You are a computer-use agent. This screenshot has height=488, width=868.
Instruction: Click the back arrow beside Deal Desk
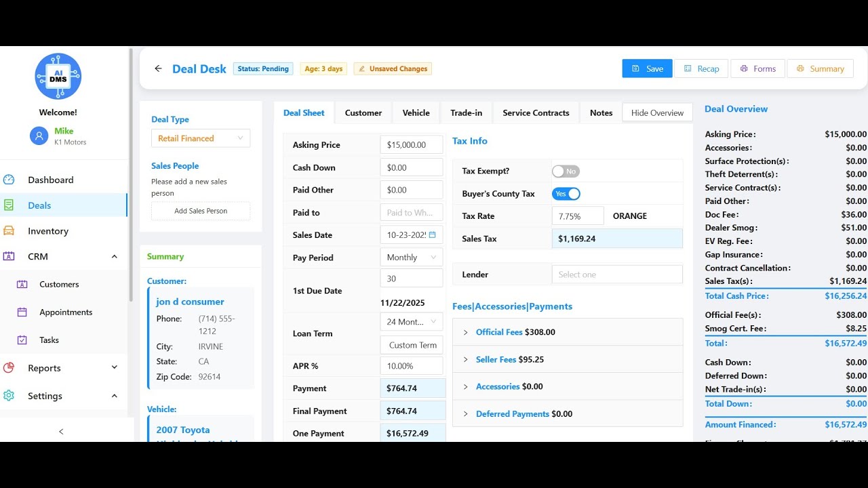(x=158, y=68)
